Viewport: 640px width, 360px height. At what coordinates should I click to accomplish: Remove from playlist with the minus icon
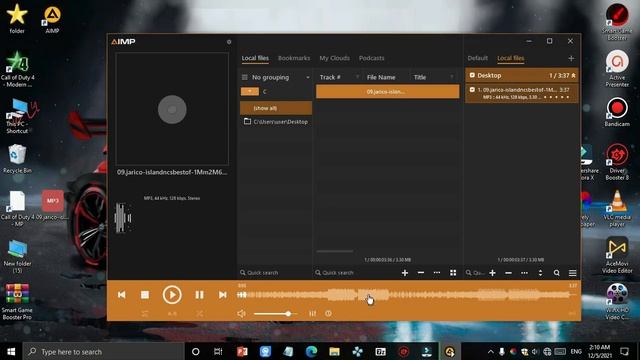click(x=509, y=273)
